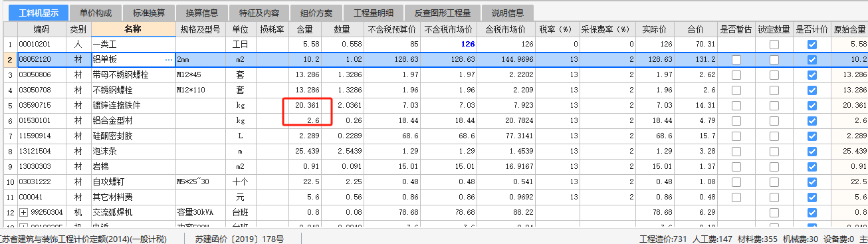The width and height of the screenshot is (868, 244).
Task: Click the 规格及型号 column header
Action: pos(201,29)
